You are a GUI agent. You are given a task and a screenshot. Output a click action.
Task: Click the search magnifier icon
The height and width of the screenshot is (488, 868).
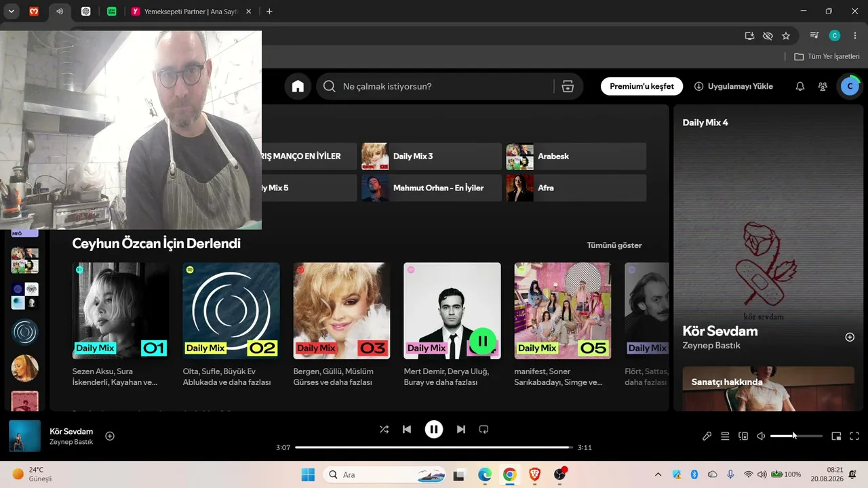[330, 86]
